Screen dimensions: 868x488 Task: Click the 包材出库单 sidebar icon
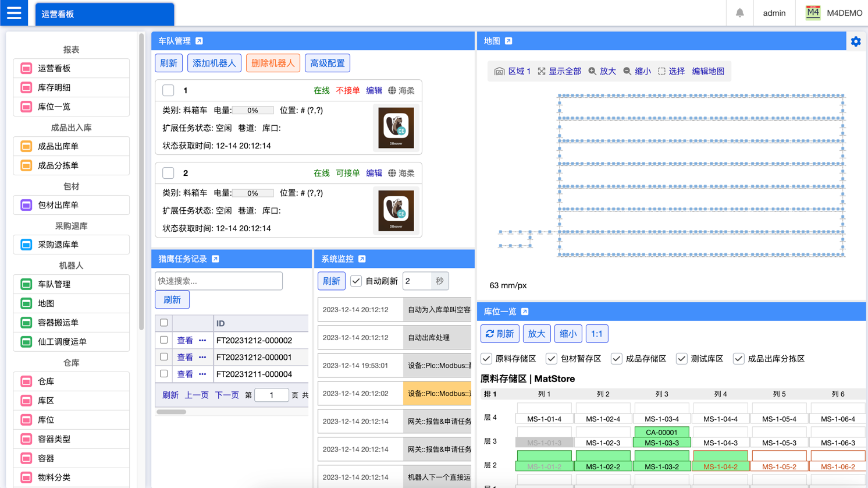[x=26, y=205]
